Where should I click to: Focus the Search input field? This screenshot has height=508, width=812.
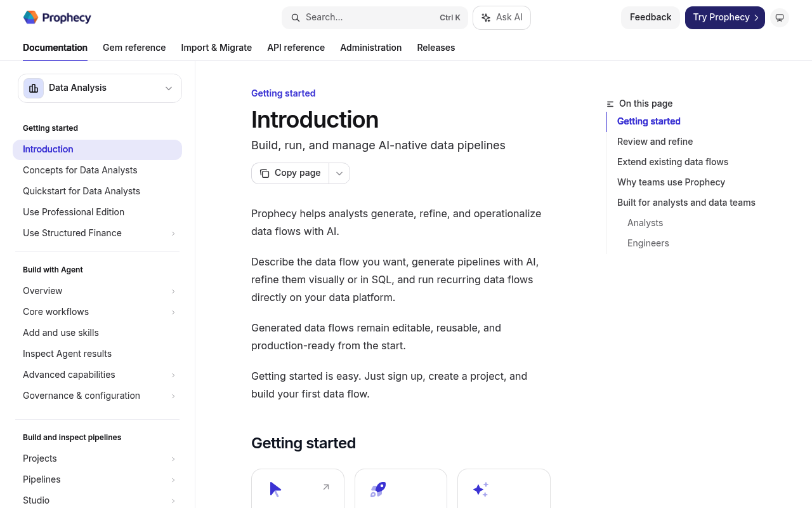point(375,18)
